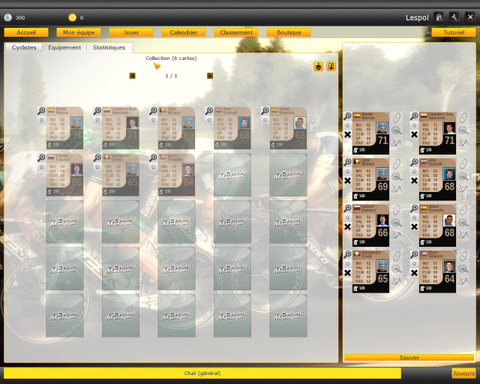Click the Sauver button

[409, 357]
